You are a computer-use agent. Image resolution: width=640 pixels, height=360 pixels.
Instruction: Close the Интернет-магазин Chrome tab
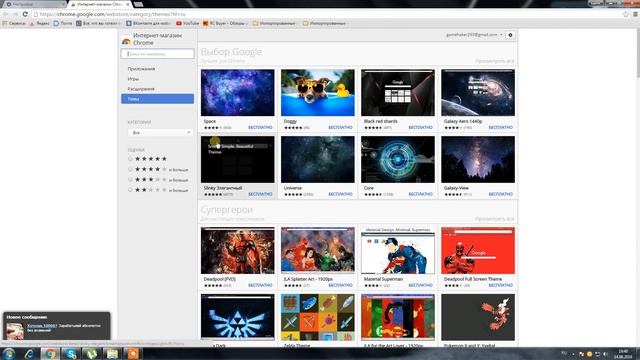pos(128,4)
